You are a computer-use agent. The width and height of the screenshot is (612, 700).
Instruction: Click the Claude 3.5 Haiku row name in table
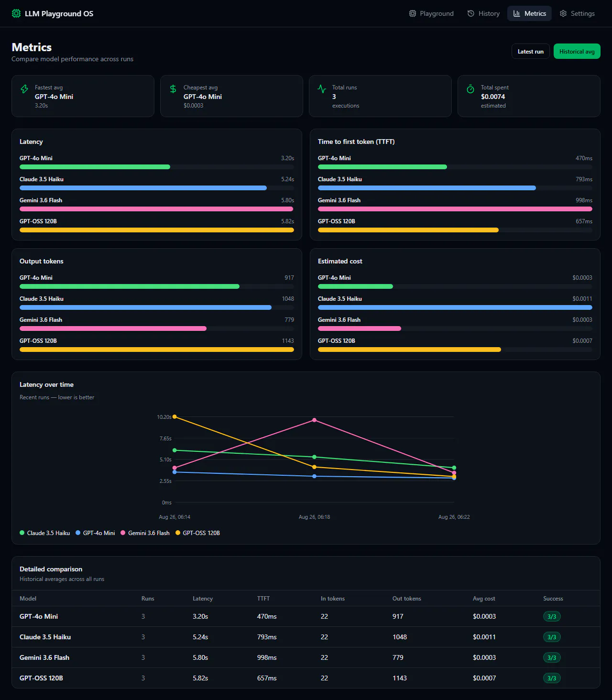[x=45, y=637]
